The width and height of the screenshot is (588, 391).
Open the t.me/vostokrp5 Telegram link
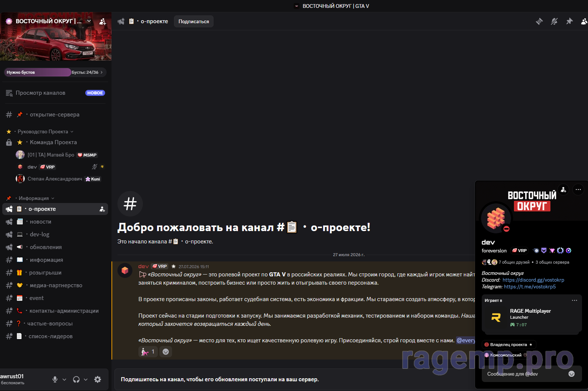pos(530,287)
